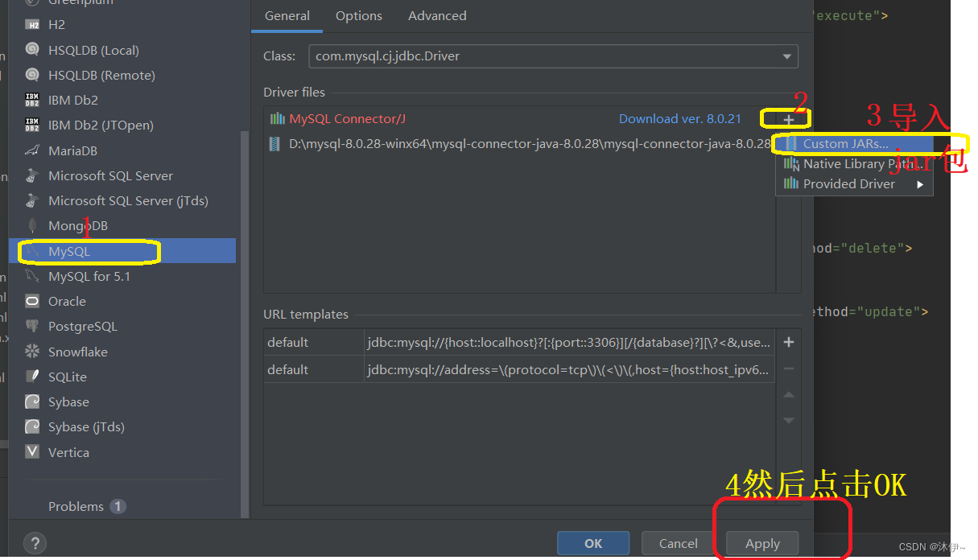Screen dimensions: 978x560
Task: Click the jar file icon in driver files
Action: (275, 144)
